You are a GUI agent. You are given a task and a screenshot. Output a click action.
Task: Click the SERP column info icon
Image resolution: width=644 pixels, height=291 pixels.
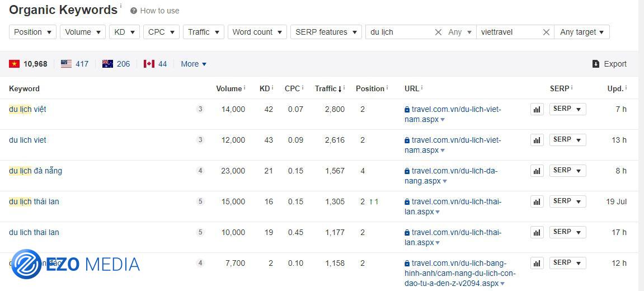(572, 87)
